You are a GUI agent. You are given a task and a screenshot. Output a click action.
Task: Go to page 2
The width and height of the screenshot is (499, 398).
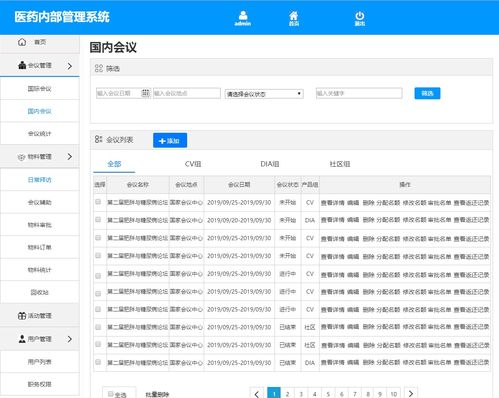click(287, 394)
